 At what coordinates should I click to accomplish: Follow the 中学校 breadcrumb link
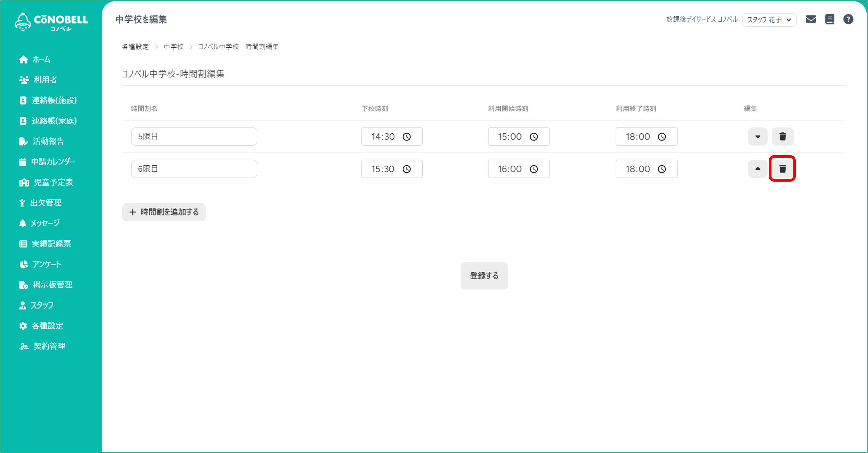tap(174, 46)
